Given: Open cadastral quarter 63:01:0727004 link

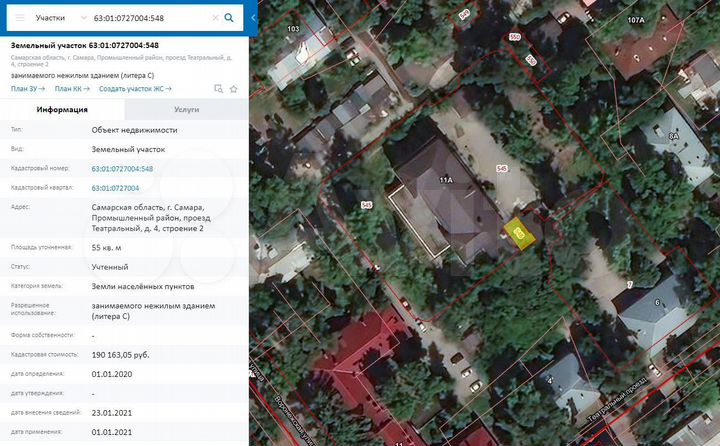Looking at the screenshot, I should click(115, 188).
